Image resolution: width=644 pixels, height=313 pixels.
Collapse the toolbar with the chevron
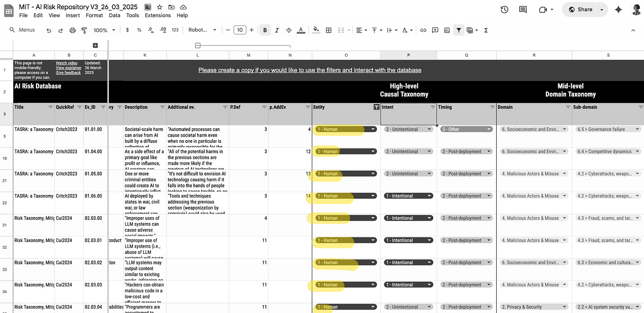point(633,30)
